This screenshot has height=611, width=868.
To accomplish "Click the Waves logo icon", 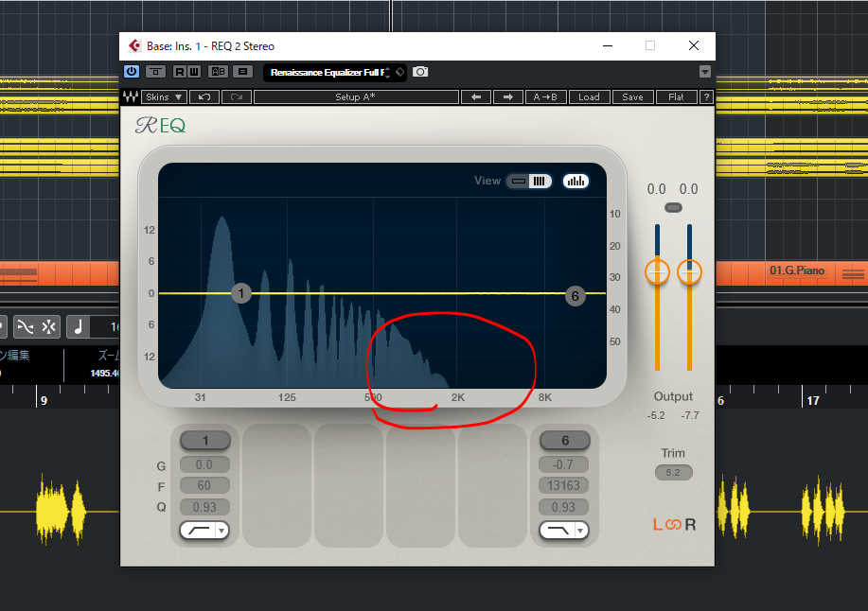I will [x=131, y=96].
